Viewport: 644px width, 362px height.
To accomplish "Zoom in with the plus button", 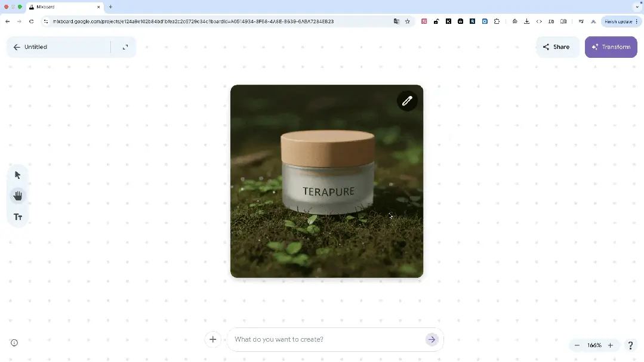I will click(x=611, y=345).
